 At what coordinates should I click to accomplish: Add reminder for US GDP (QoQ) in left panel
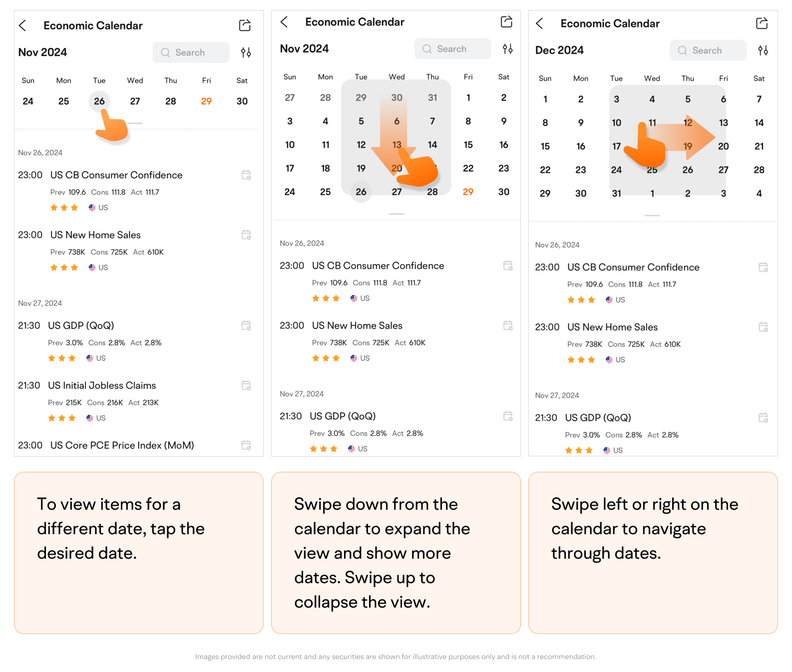tap(246, 326)
